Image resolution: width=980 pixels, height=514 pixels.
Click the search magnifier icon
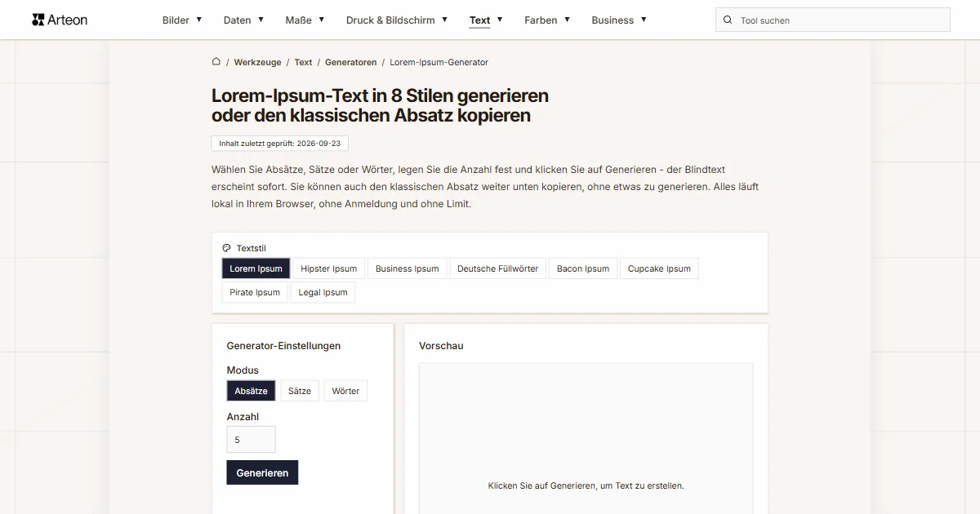728,20
